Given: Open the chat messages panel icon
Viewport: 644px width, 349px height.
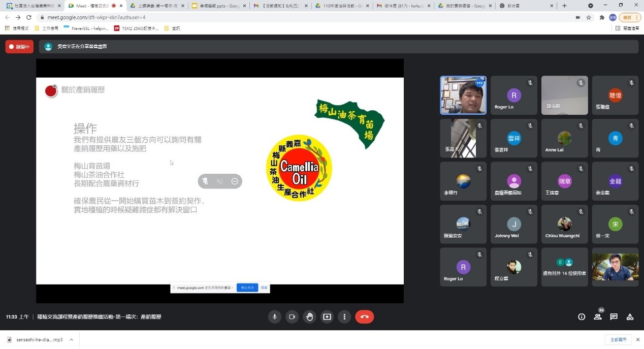Looking at the screenshot, I should pos(614,316).
